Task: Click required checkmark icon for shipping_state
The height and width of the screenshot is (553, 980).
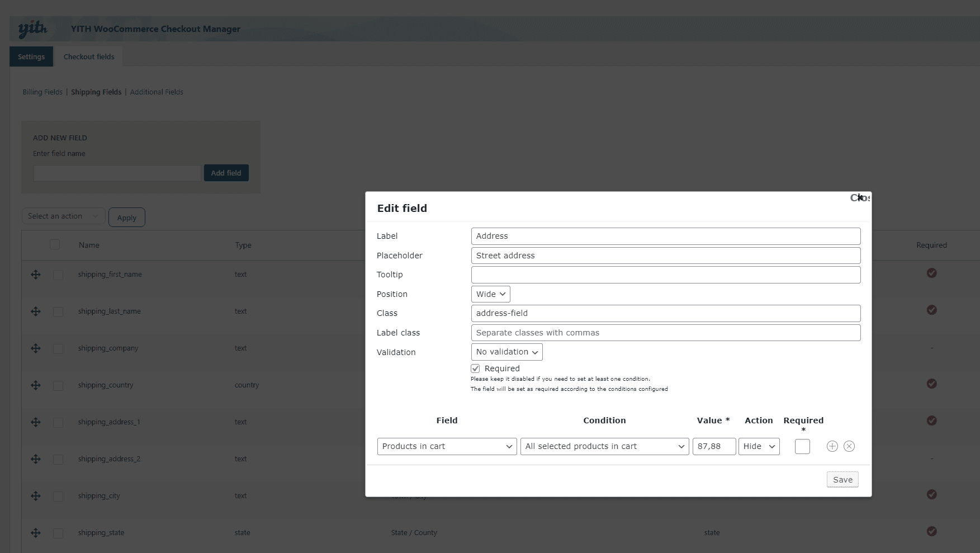Action: point(931,531)
